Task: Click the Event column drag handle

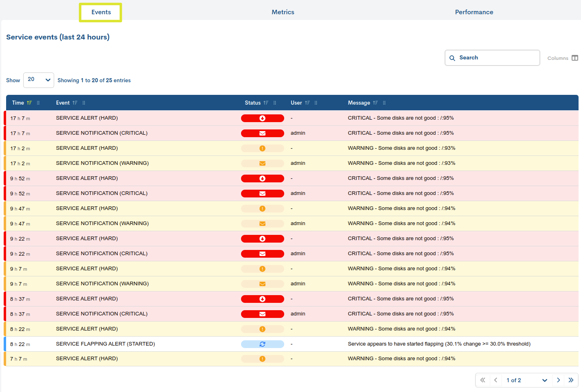Action: point(84,103)
